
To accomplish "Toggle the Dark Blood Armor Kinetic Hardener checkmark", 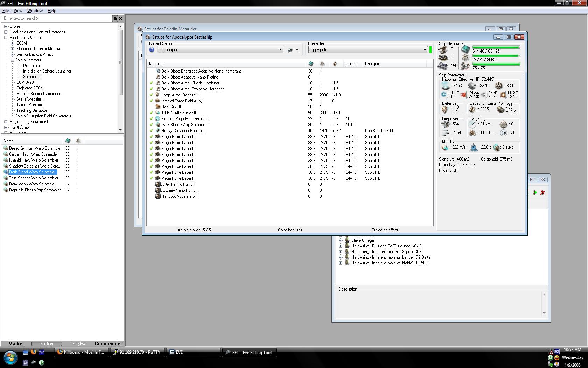I will [152, 83].
